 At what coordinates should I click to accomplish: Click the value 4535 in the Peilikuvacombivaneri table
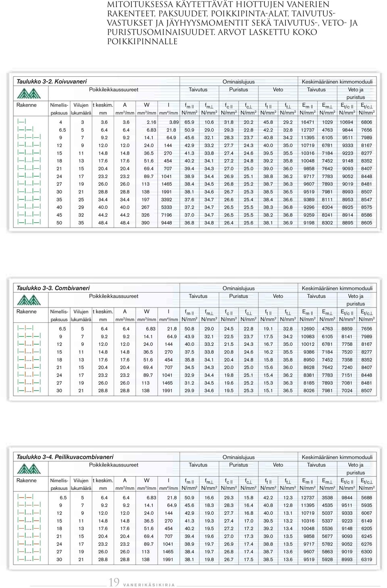click(327, 505)
